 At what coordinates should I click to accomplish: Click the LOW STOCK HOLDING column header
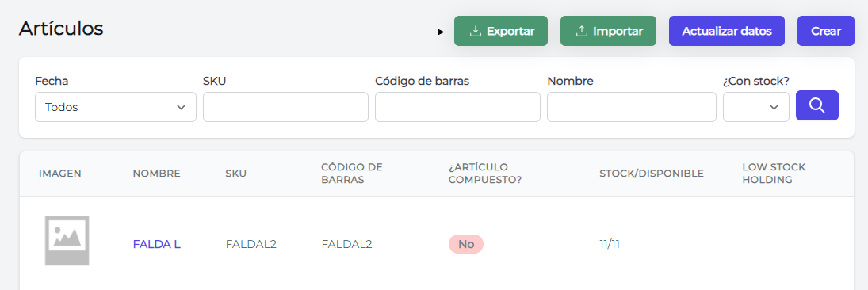point(774,174)
